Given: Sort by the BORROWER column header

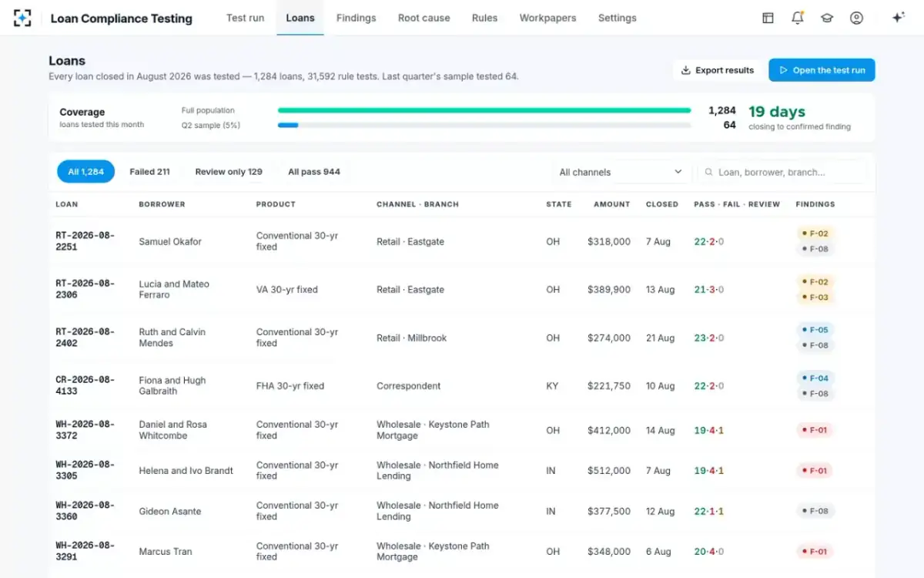Looking at the screenshot, I should pos(162,204).
